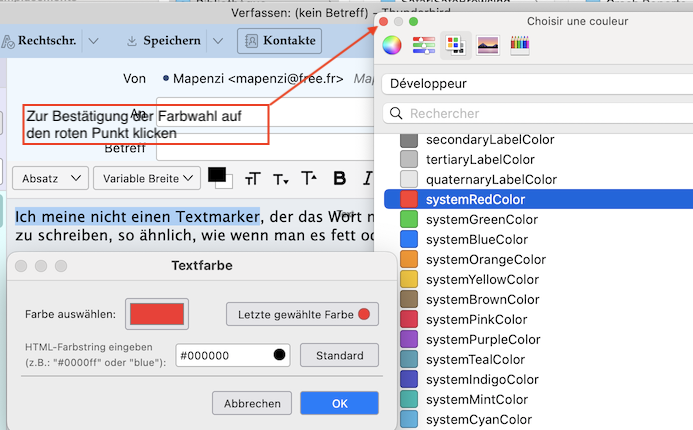This screenshot has height=430, width=693.
Task: Click the bold formatting icon
Action: [339, 178]
